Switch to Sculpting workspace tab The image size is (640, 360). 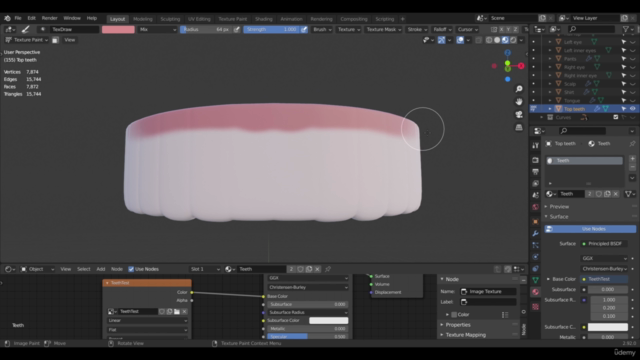170,19
